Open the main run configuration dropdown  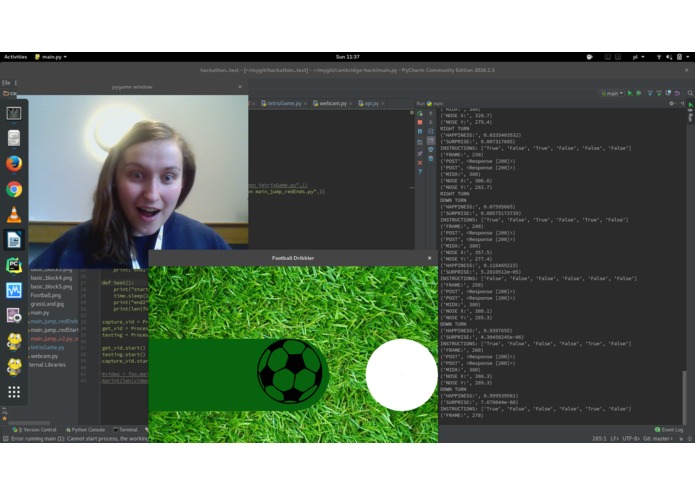click(612, 93)
